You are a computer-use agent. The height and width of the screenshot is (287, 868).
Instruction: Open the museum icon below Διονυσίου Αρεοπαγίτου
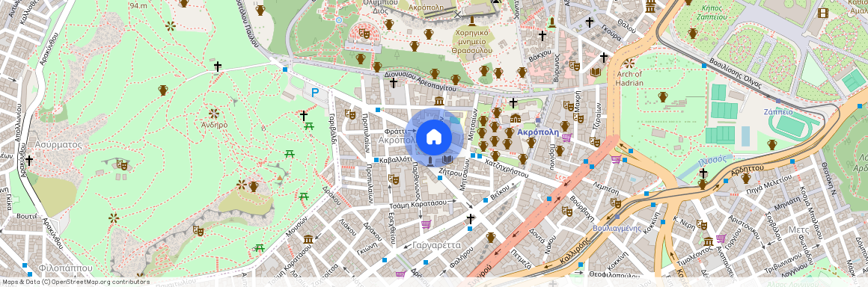coord(439,101)
